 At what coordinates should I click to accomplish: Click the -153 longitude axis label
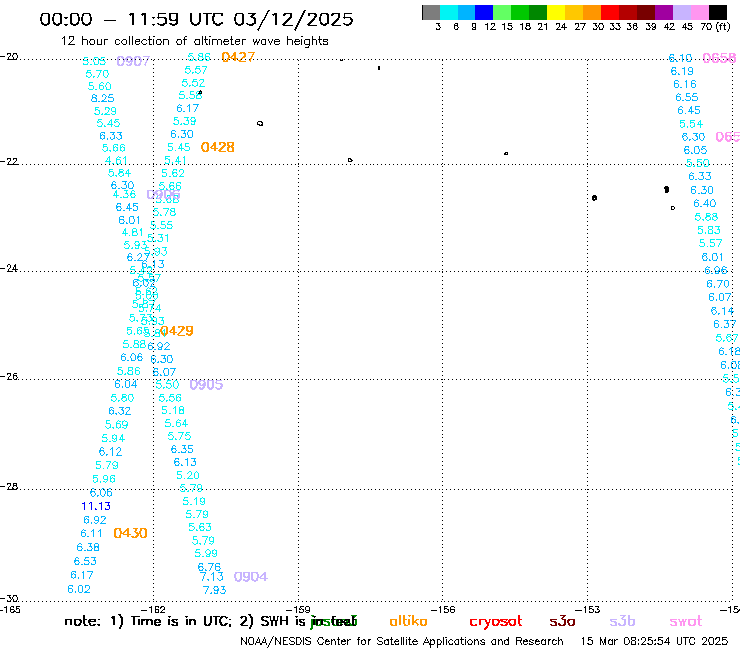coord(588,609)
